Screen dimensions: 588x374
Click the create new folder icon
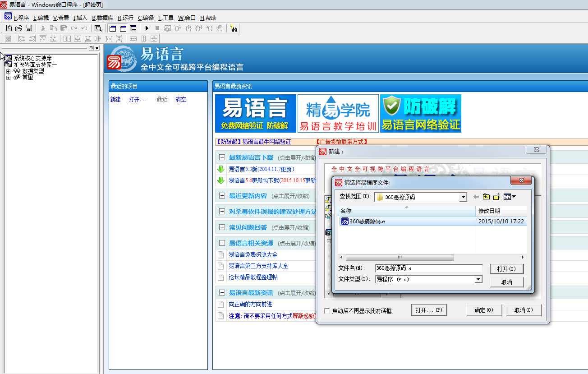click(497, 197)
